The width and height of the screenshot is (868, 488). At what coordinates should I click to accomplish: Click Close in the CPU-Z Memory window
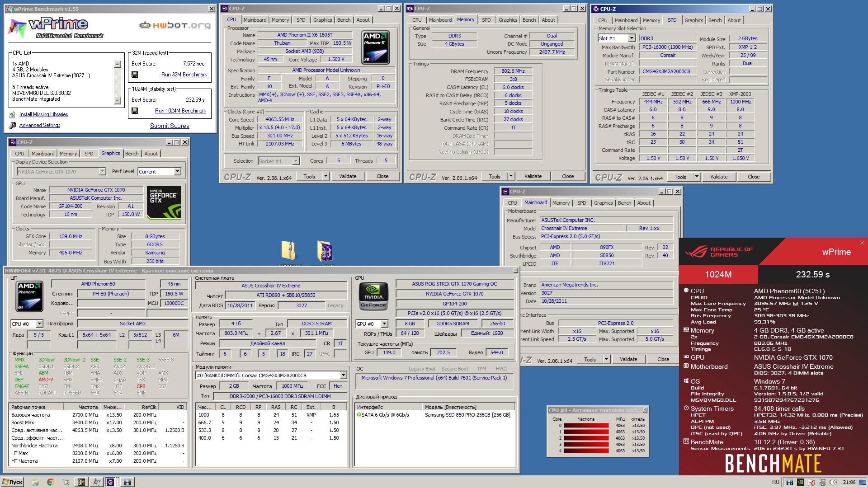coord(568,176)
